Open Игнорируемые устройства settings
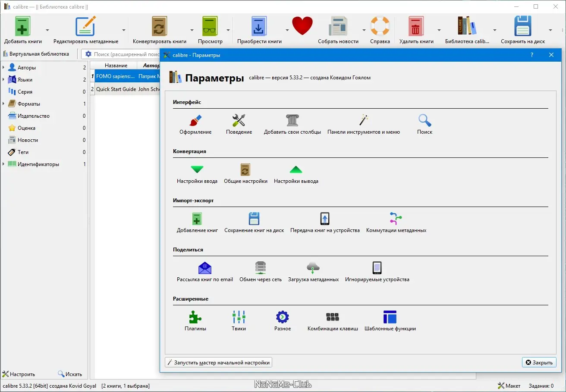The image size is (566, 392). (x=377, y=272)
